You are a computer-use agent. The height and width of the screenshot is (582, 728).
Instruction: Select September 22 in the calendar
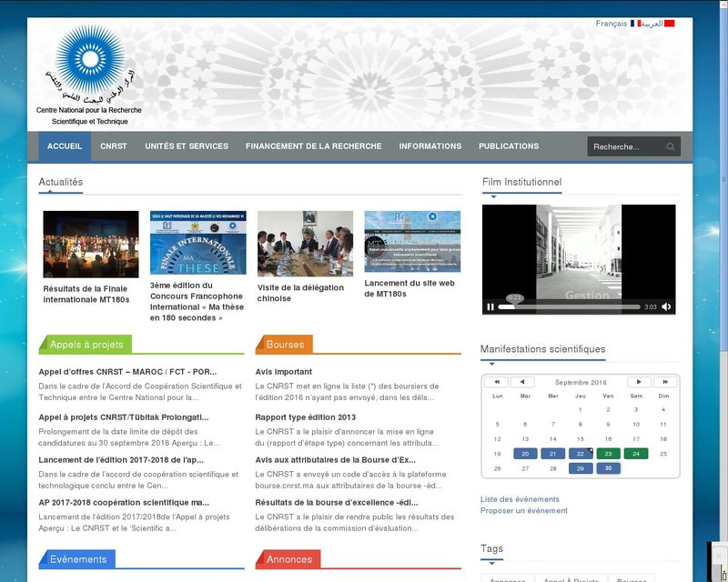pyautogui.click(x=581, y=454)
